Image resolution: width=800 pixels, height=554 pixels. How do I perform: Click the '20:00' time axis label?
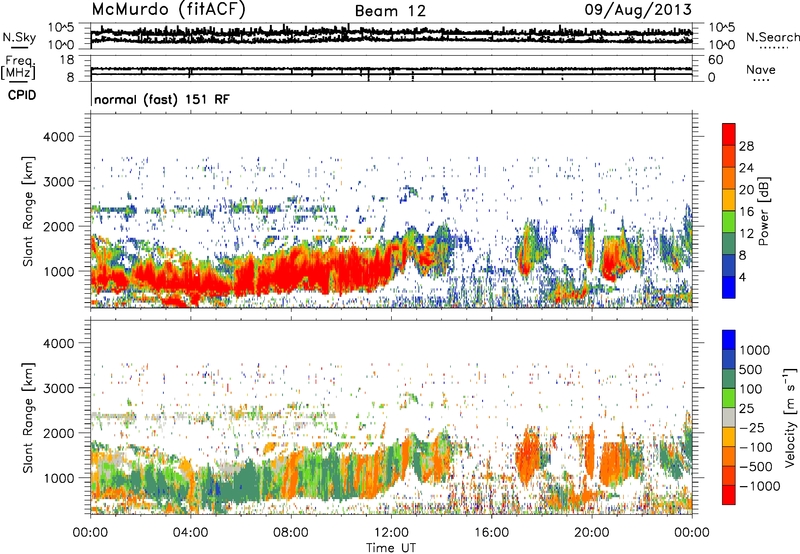(x=591, y=533)
